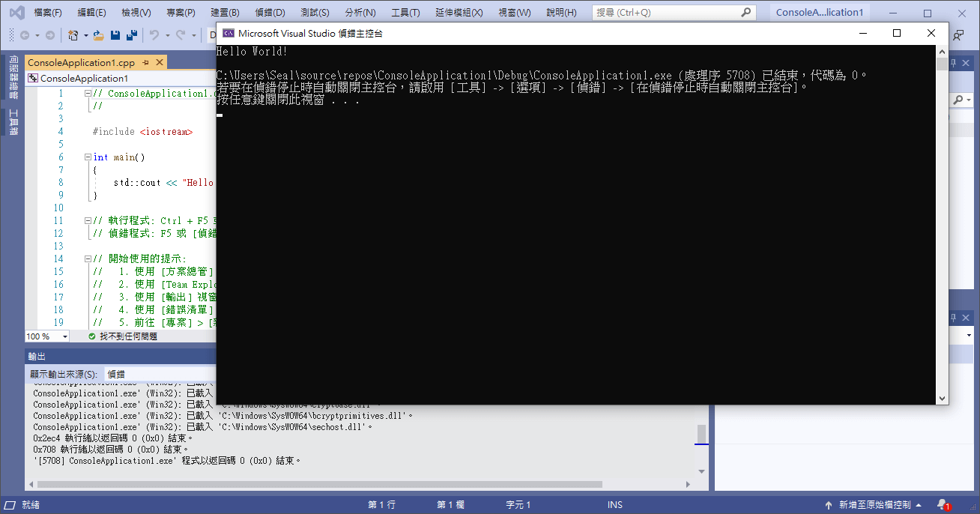Save the file with the floppy disk icon
Image resolution: width=980 pixels, height=514 pixels.
pos(115,35)
